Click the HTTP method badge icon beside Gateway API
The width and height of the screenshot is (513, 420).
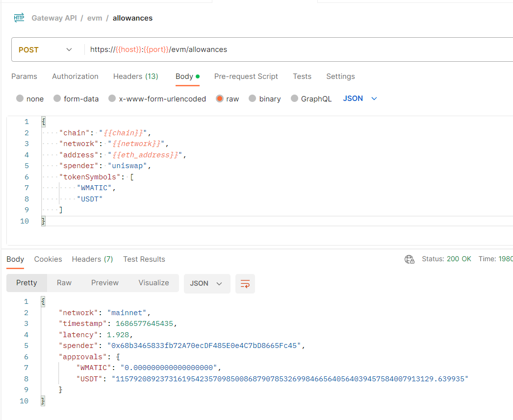[x=19, y=18]
